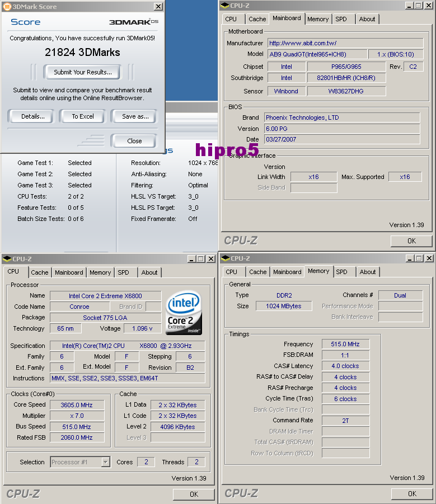436x504 pixels.
Task: Click the CPU-Z Mainboard window title icon
Action: [x=225, y=6]
